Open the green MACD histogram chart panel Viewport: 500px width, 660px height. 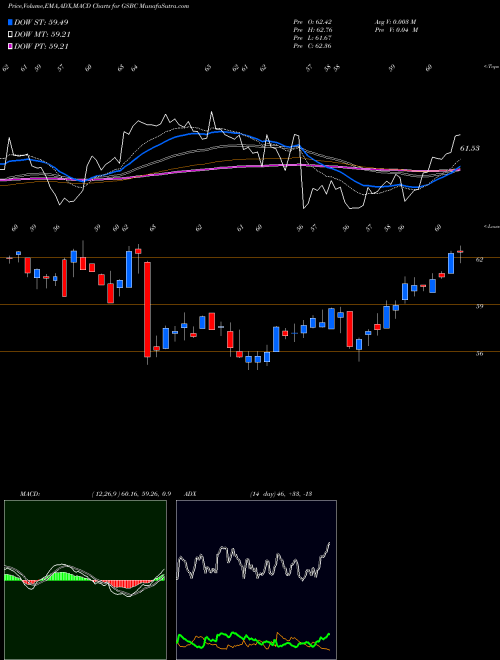85,580
